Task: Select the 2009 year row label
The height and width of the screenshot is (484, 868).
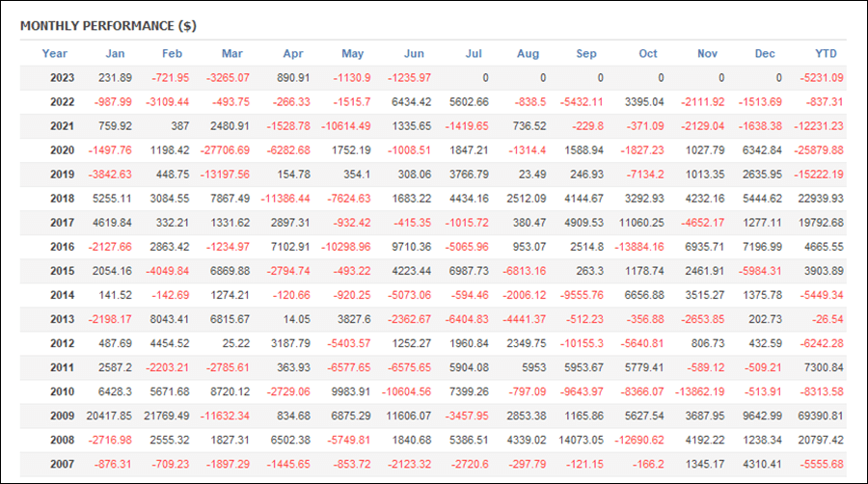Action: click(62, 416)
